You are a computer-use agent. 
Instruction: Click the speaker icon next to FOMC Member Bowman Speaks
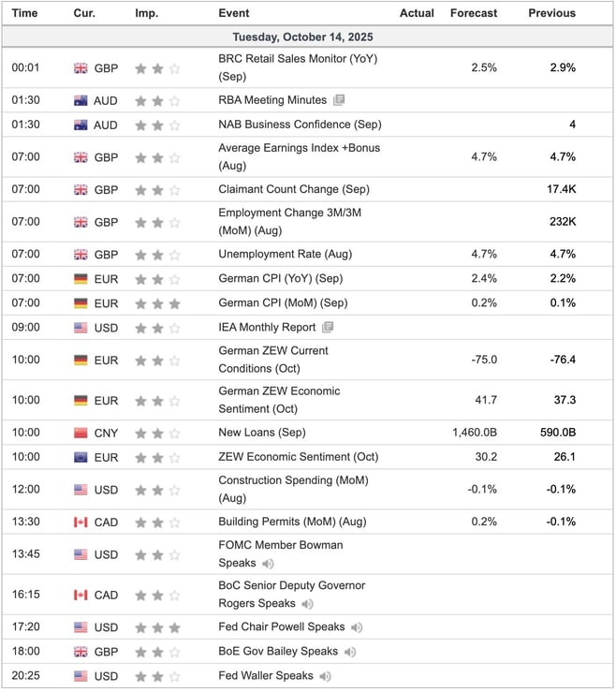tap(268, 564)
